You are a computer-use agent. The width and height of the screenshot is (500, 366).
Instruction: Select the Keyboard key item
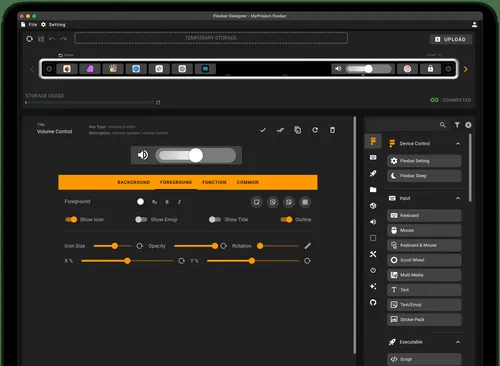(x=424, y=215)
